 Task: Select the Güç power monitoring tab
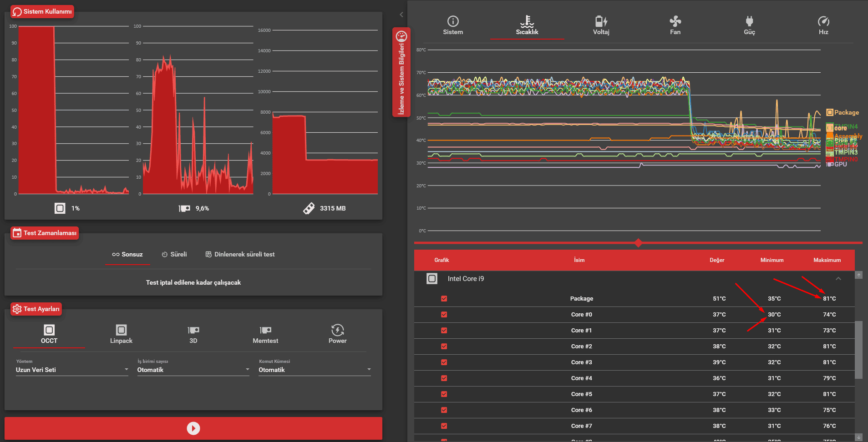point(749,25)
